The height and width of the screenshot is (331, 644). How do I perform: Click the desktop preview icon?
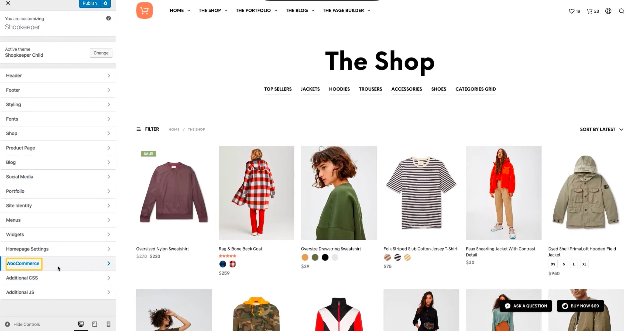81,324
